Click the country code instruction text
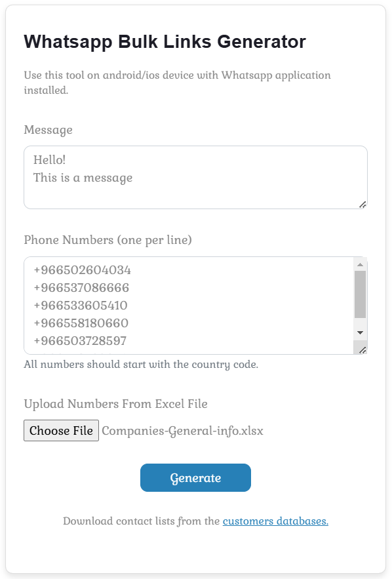The image size is (392, 579). pyautogui.click(x=139, y=364)
